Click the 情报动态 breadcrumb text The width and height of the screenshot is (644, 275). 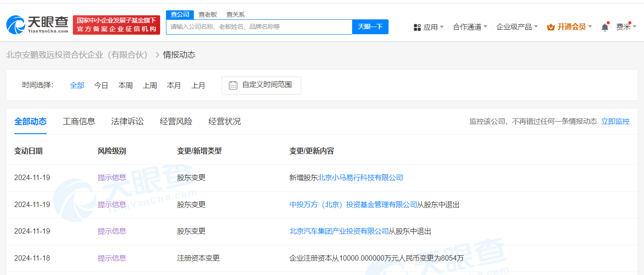click(179, 55)
